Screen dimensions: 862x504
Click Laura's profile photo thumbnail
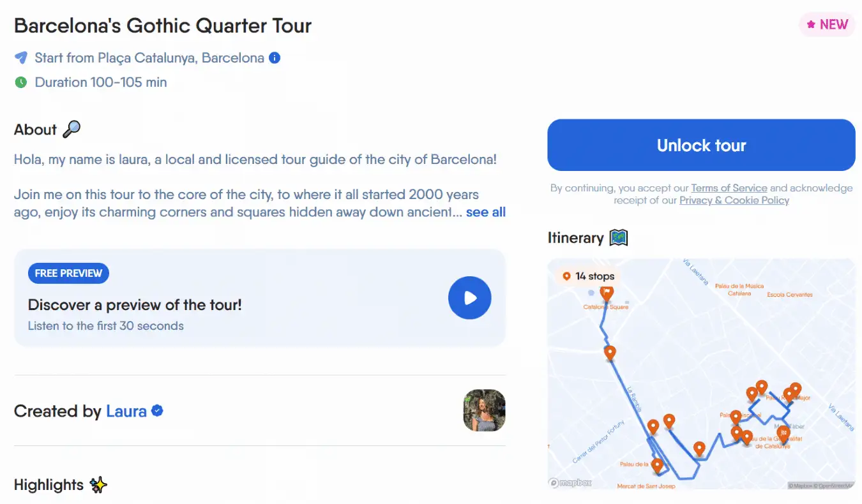point(484,410)
